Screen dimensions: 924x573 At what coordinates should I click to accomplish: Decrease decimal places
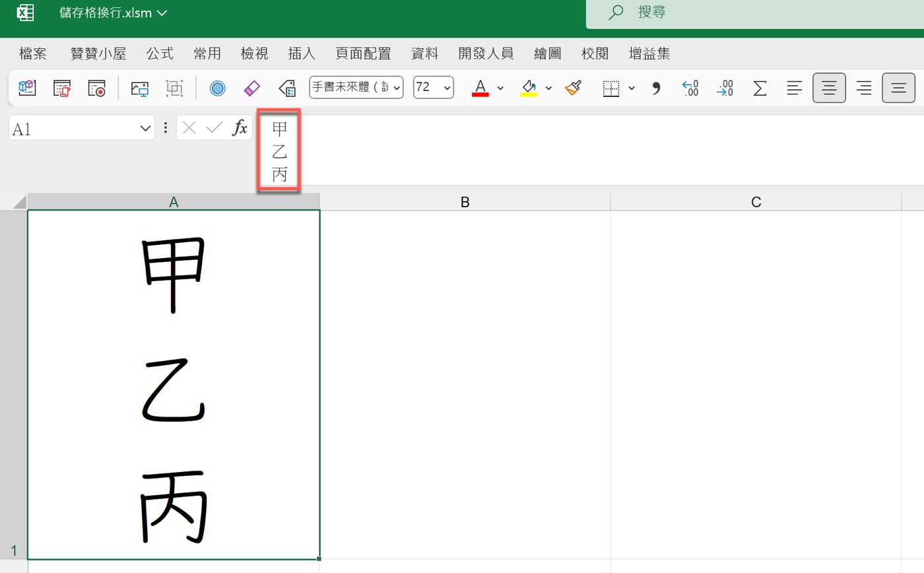pos(725,88)
